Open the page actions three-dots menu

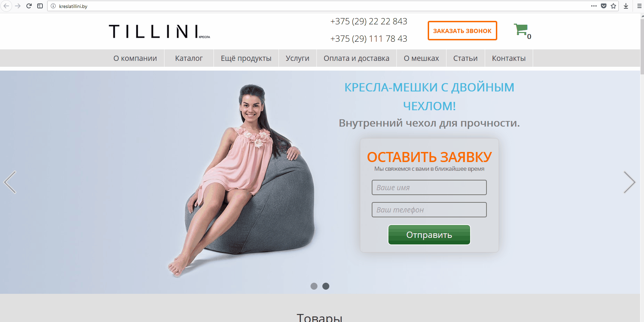tap(594, 6)
